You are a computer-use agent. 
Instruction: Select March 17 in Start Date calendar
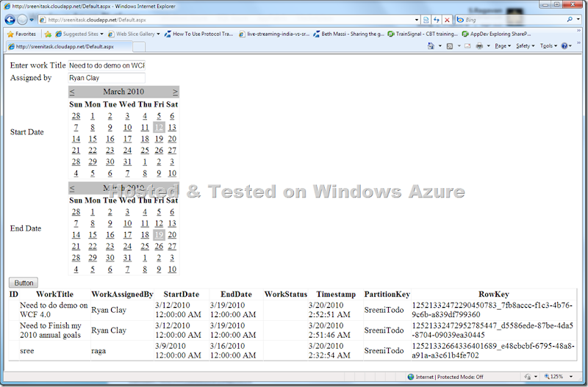[x=127, y=139]
